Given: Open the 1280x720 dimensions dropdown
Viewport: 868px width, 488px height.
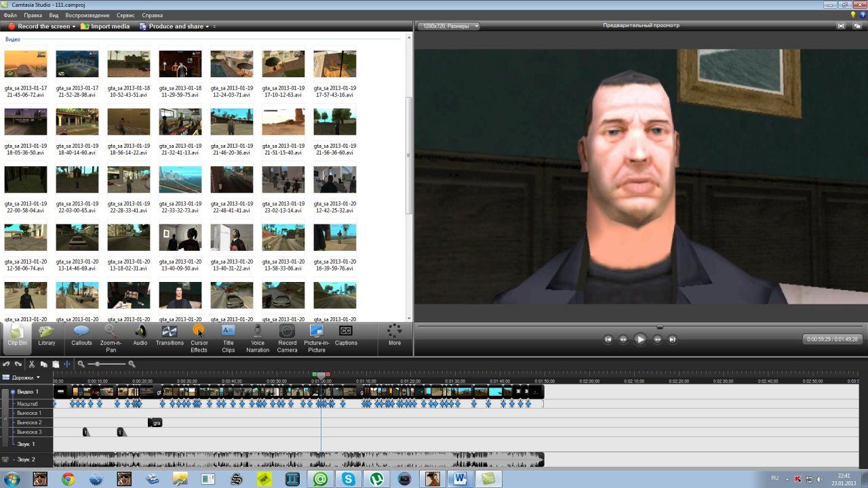Looking at the screenshot, I should 448,26.
